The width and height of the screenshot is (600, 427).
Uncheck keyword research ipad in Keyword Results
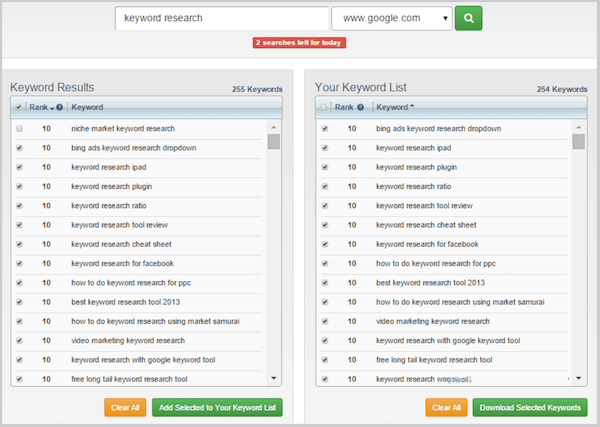tap(20, 168)
